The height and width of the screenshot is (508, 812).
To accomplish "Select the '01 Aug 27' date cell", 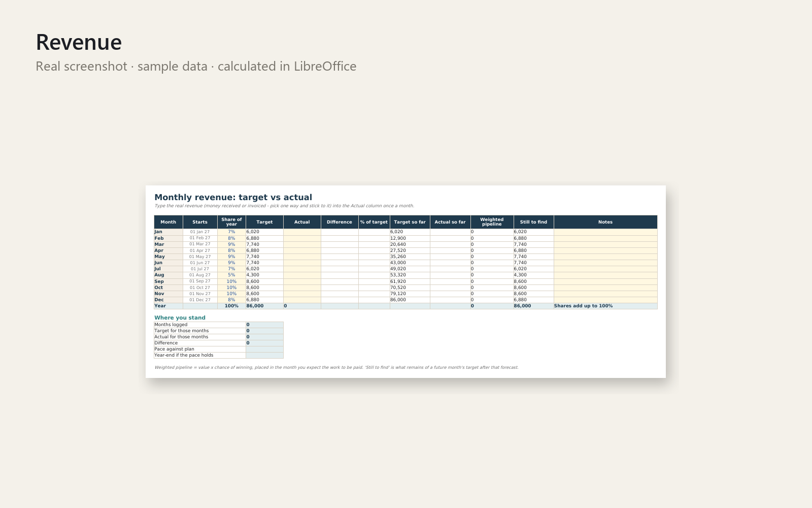I will (x=200, y=275).
